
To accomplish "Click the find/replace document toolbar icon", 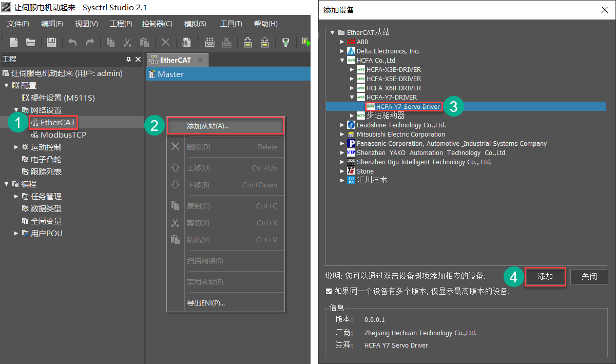I will tap(186, 42).
